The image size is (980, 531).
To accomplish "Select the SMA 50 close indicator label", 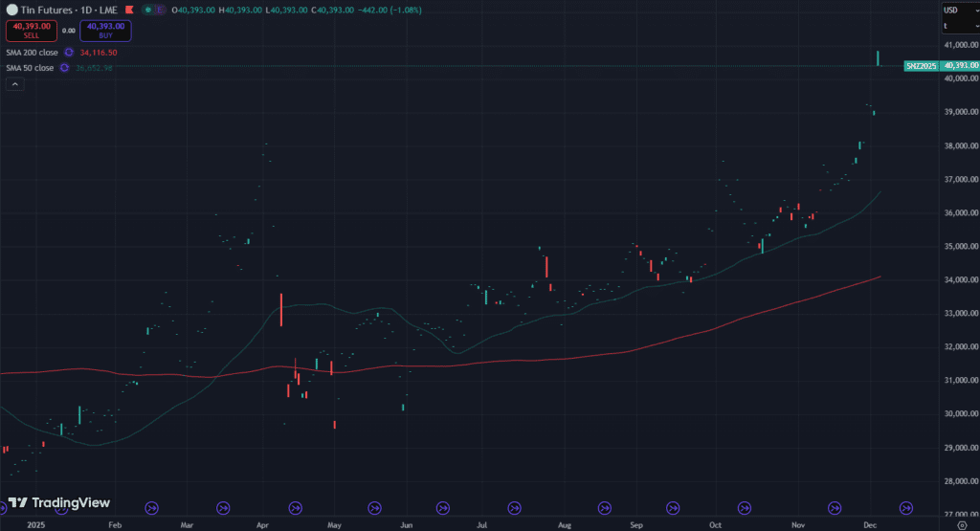I will 30,68.
